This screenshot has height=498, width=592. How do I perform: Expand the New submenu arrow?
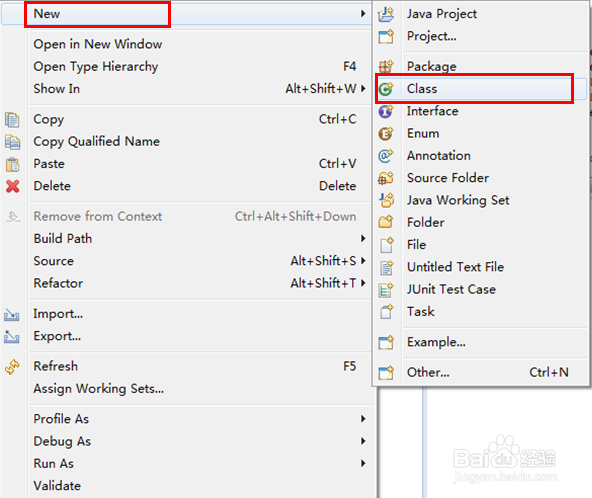pos(363,14)
